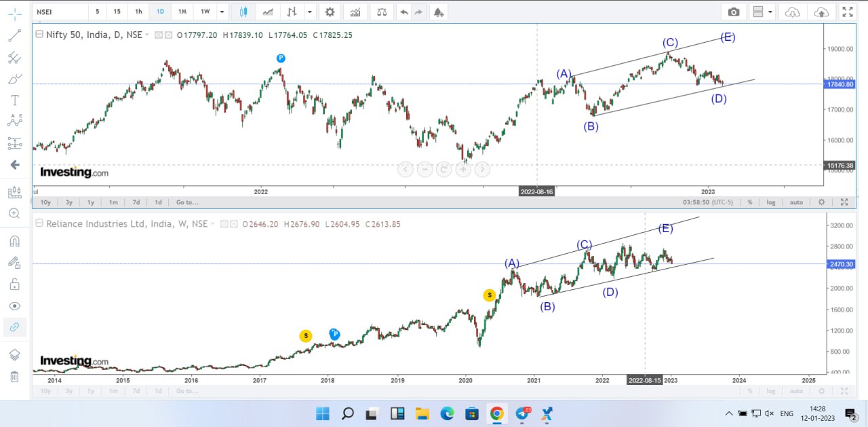The width and height of the screenshot is (868, 427).
Task: Select the Text annotation tool
Action: [15, 100]
